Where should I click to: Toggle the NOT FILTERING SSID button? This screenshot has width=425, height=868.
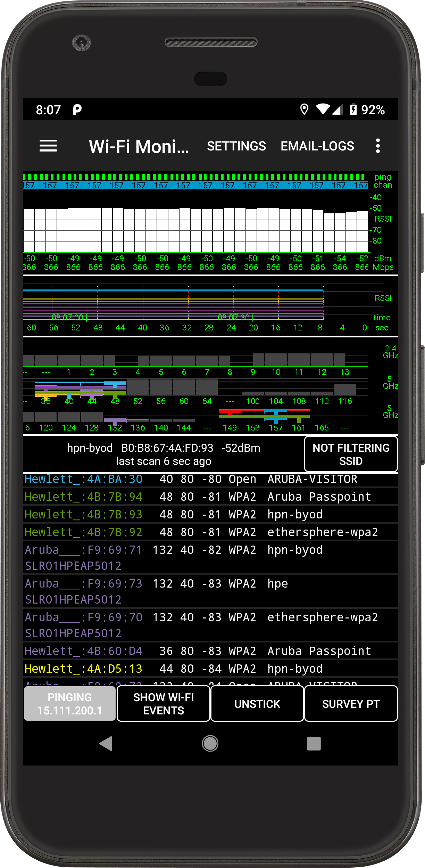[x=351, y=454]
